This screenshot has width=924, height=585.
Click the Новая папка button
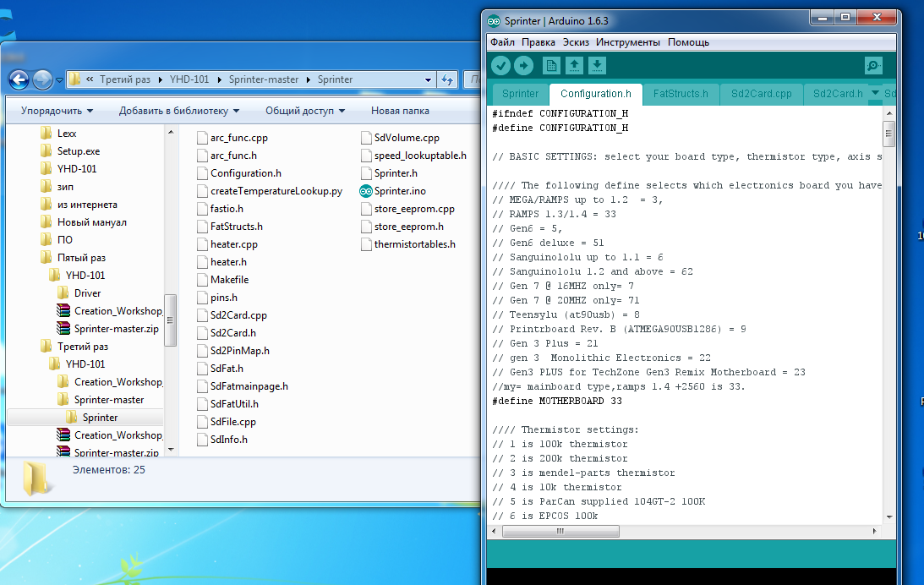tap(400, 111)
